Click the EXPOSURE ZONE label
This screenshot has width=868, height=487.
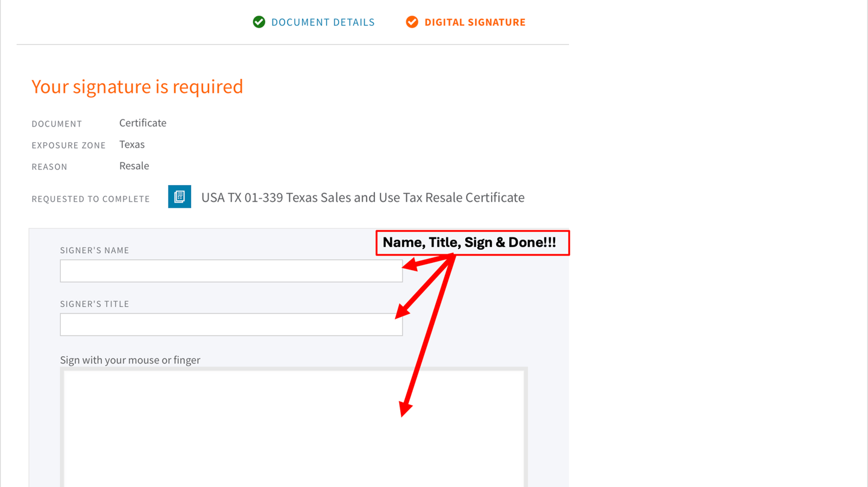click(x=69, y=145)
